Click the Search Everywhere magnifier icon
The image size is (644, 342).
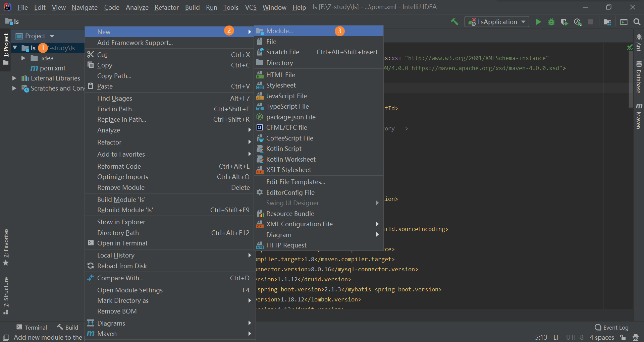coord(637,22)
